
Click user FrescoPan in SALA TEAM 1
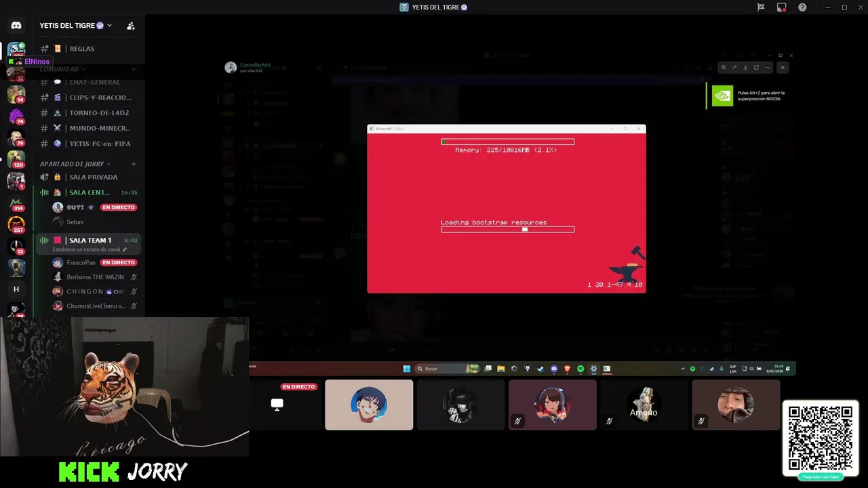click(94, 262)
